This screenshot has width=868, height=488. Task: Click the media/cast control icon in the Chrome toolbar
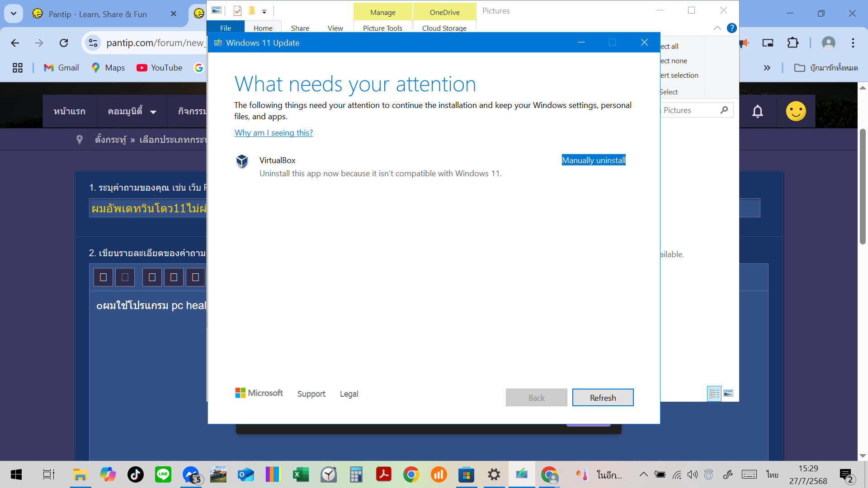point(768,43)
